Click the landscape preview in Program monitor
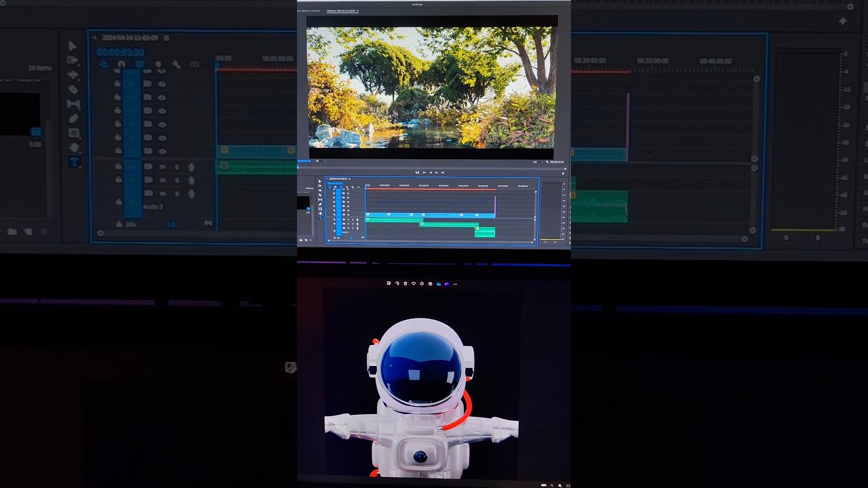The height and width of the screenshot is (488, 868). 431,87
